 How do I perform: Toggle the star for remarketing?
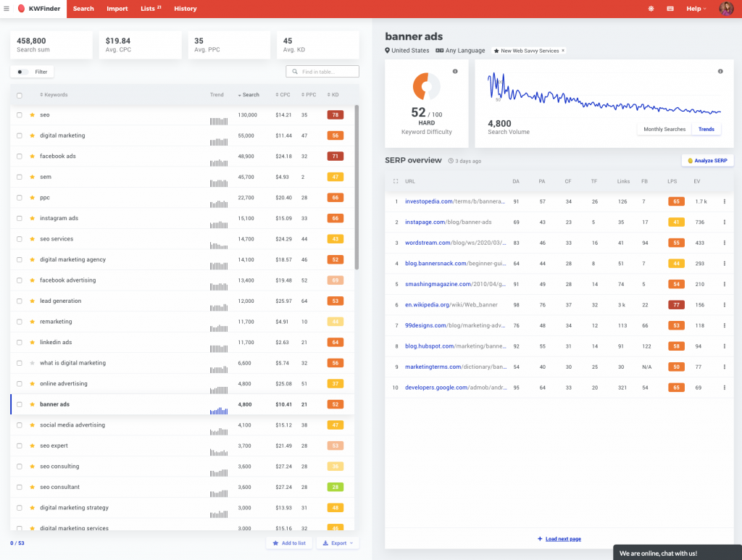click(32, 322)
